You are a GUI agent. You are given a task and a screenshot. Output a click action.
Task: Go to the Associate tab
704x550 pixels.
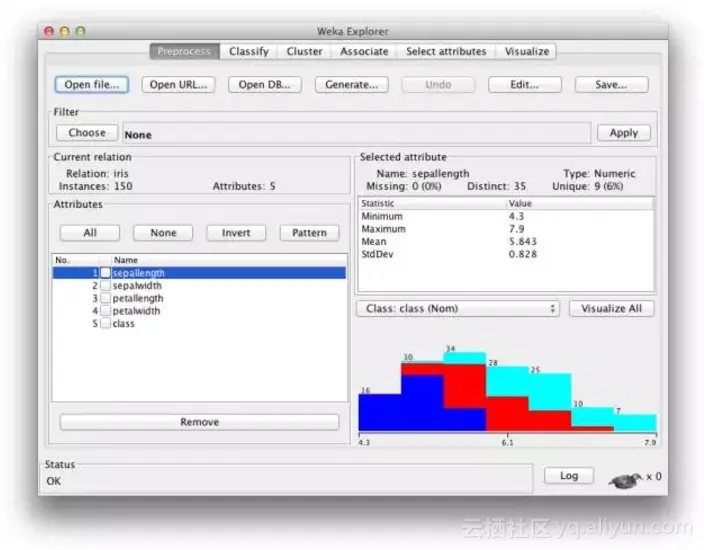(x=364, y=51)
